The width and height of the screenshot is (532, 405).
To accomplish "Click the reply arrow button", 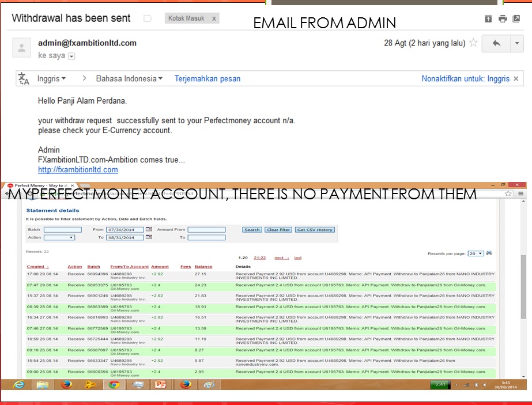I will tap(496, 43).
